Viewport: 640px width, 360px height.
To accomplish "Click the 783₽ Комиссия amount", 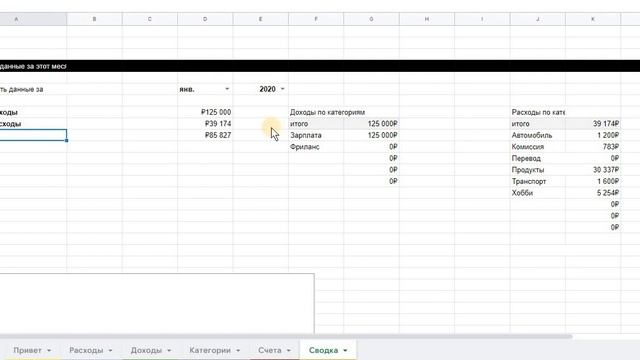I will [593, 147].
